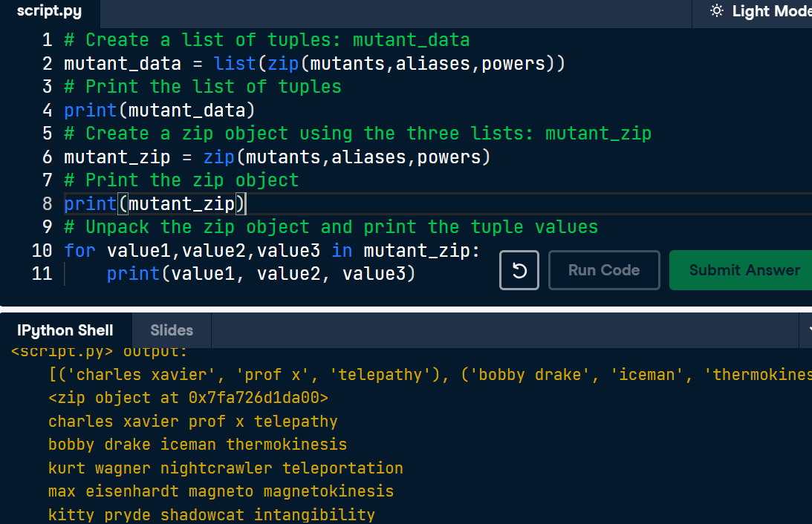812x524 pixels.
Task: Click line number 8 in editor
Action: (47, 204)
